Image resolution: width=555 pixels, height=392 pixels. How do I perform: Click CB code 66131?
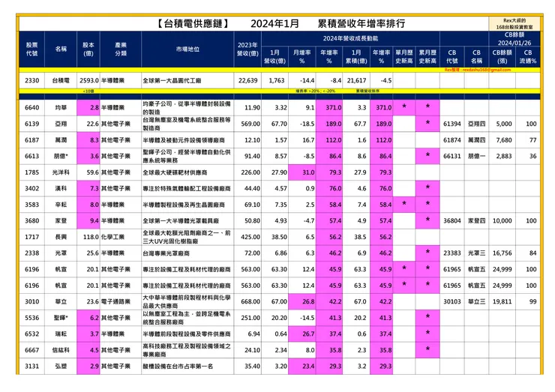point(452,156)
